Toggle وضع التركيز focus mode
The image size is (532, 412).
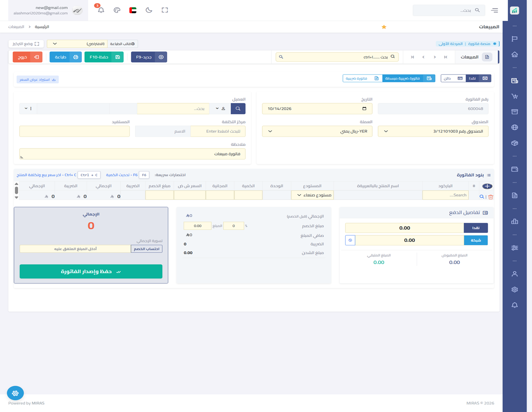[26, 44]
